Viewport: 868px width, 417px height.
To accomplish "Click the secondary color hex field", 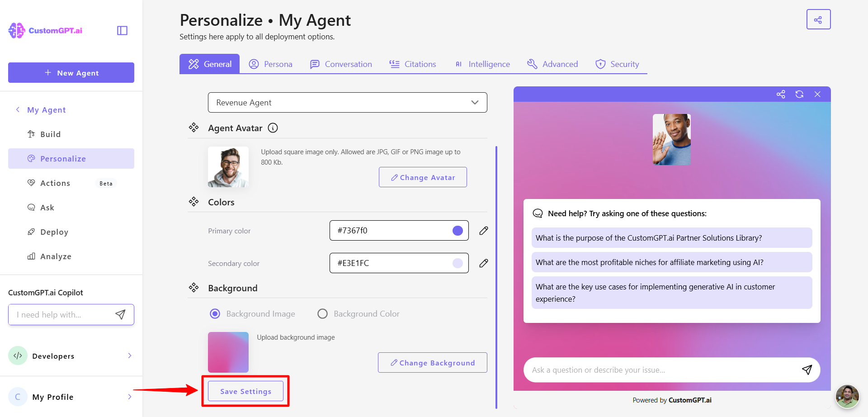I will (399, 263).
